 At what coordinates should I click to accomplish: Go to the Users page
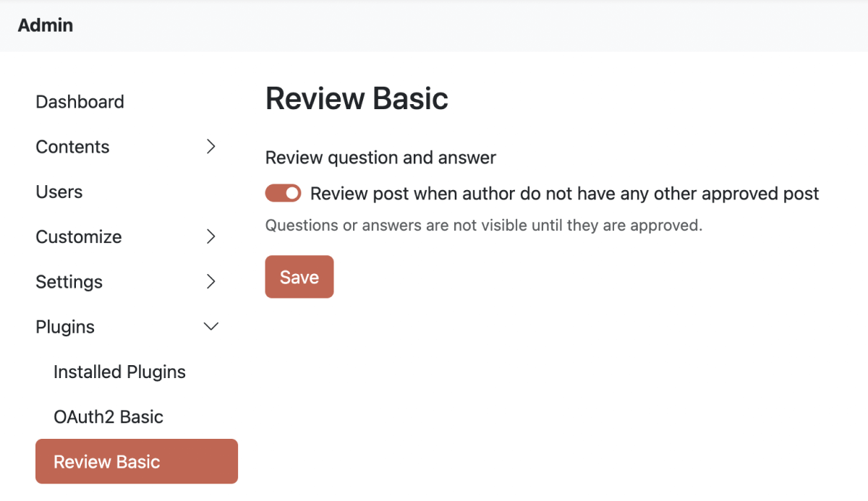[59, 192]
